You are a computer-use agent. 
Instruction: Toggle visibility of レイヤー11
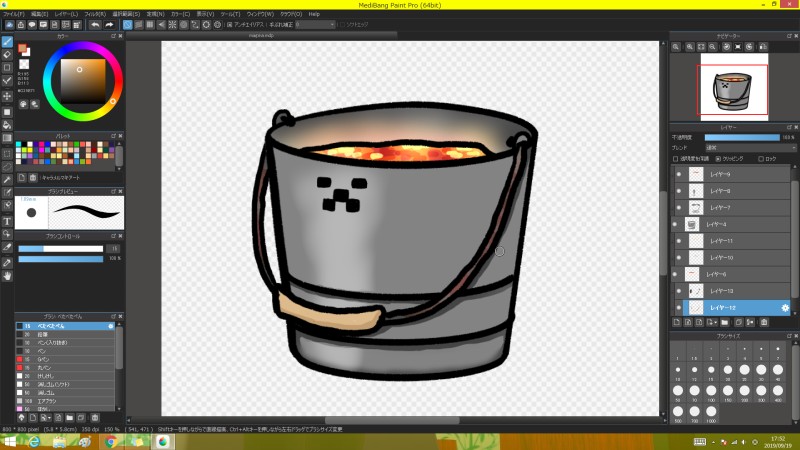[679, 241]
